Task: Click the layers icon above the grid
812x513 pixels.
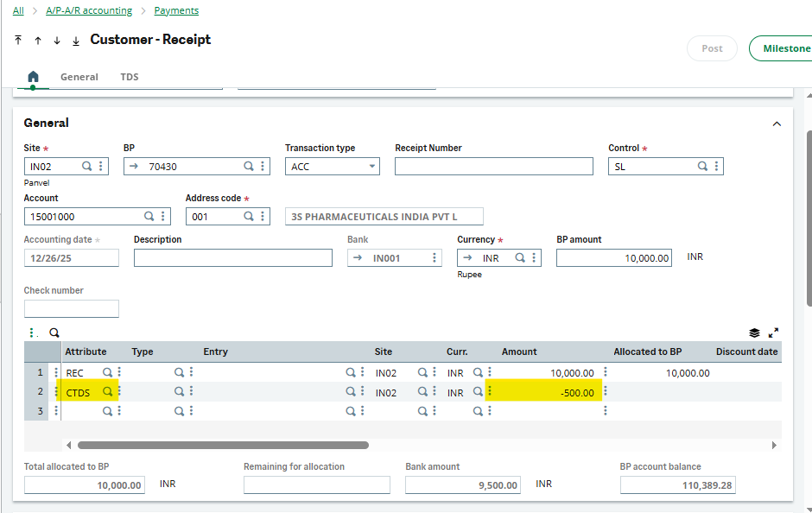Action: click(x=754, y=332)
